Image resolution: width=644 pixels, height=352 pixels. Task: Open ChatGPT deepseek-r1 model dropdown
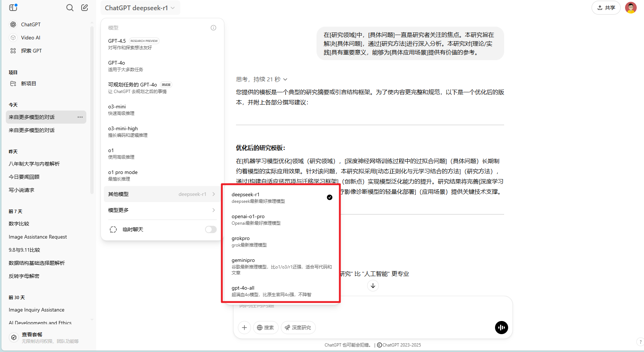pyautogui.click(x=140, y=8)
